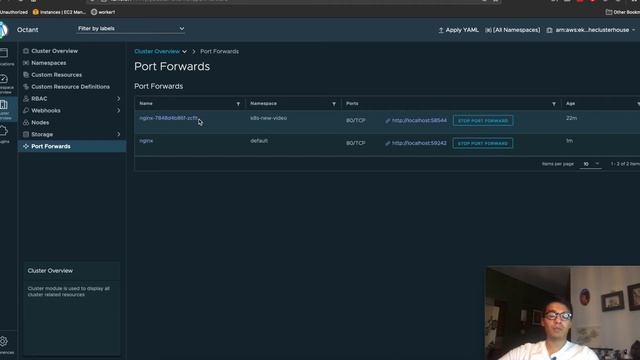Stop port forward for localhost:59242
This screenshot has height=360, width=640.
point(482,143)
